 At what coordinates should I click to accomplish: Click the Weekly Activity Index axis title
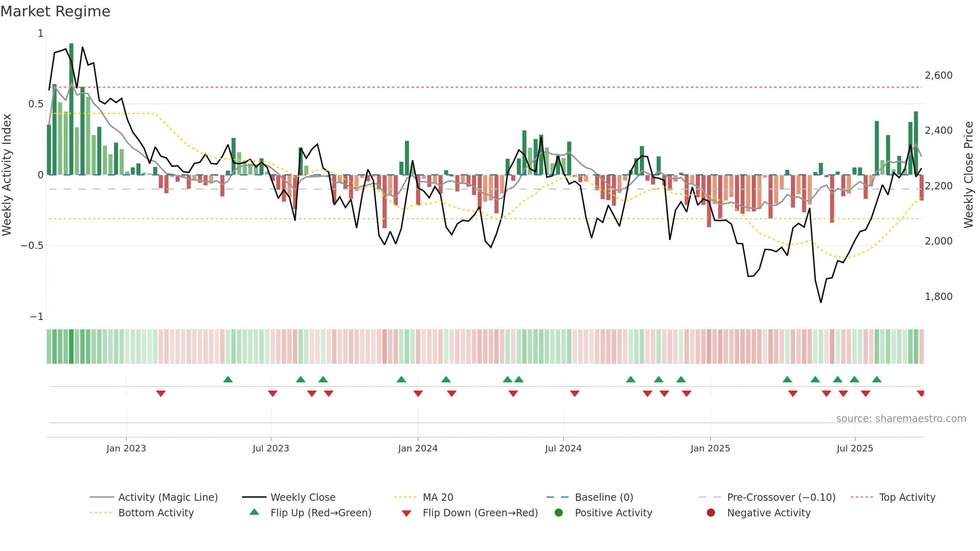[7, 175]
